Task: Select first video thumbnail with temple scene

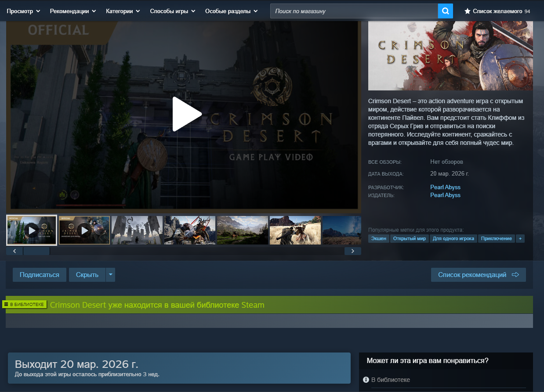Action: tap(32, 230)
